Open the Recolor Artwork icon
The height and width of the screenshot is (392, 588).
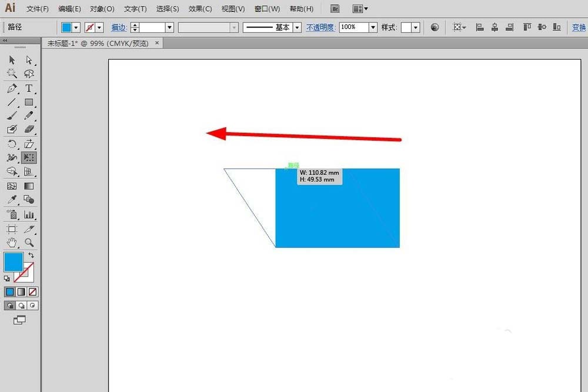click(435, 28)
